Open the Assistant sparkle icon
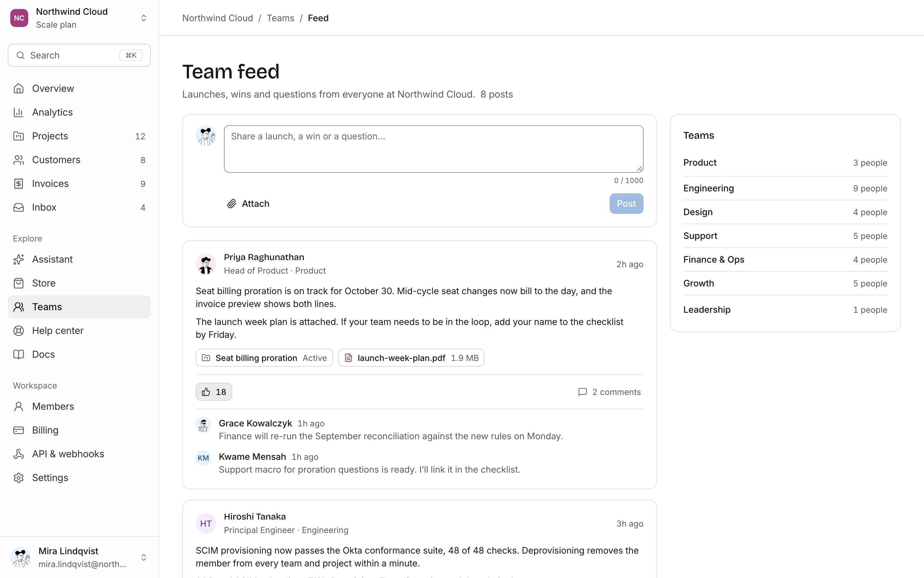This screenshot has width=924, height=578. click(18, 259)
